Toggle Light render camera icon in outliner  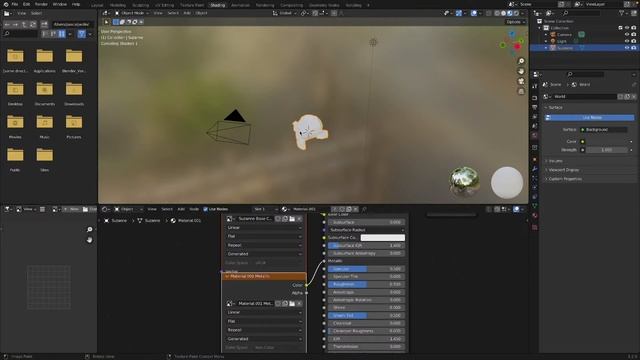tap(633, 41)
